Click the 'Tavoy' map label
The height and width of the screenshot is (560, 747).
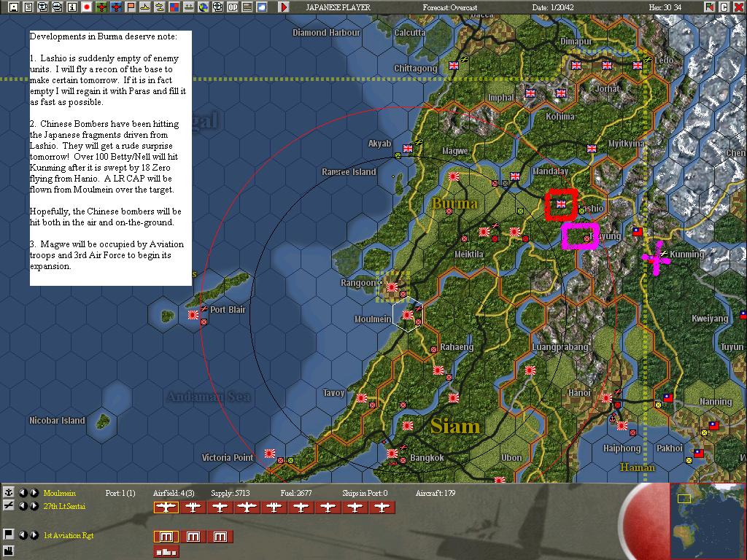333,393
